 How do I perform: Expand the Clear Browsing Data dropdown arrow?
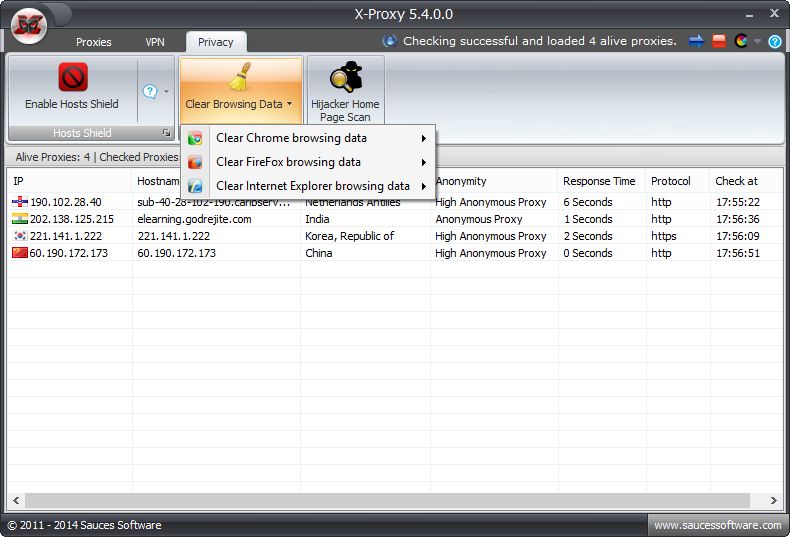click(x=289, y=104)
